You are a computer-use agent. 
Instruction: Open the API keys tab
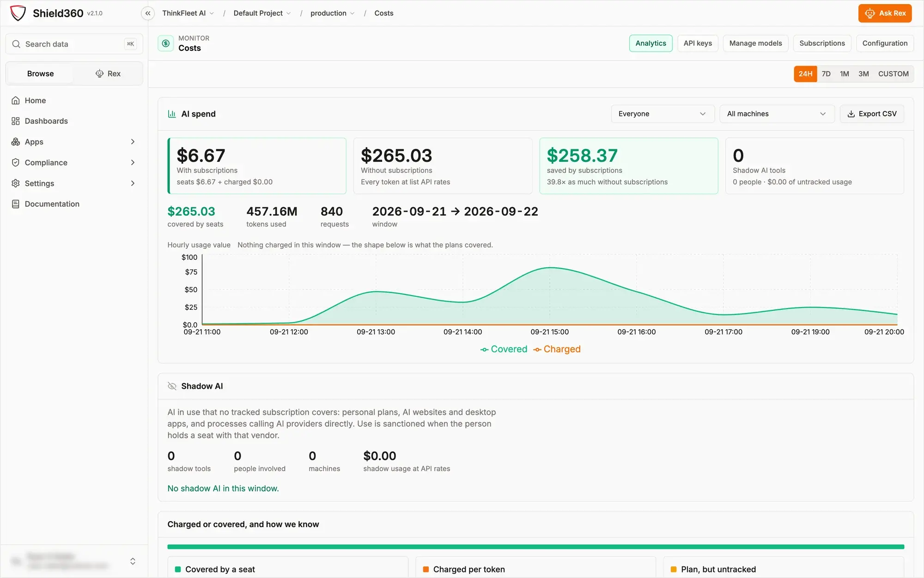click(x=698, y=43)
